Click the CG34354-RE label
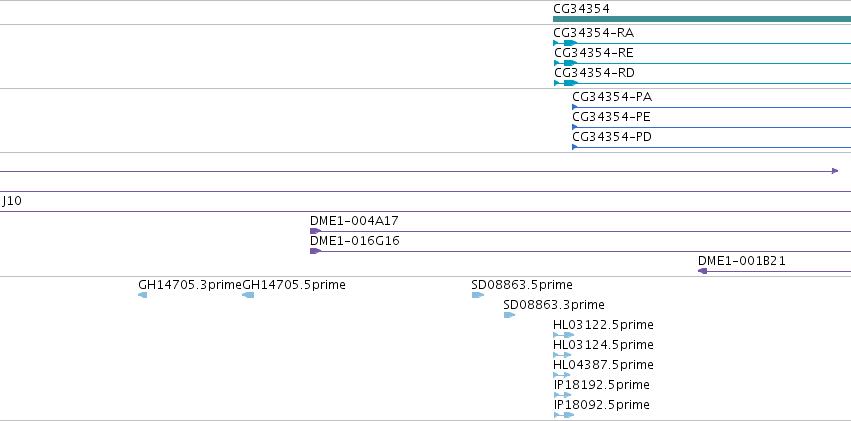Viewport: 851px width, 421px height. coord(594,53)
